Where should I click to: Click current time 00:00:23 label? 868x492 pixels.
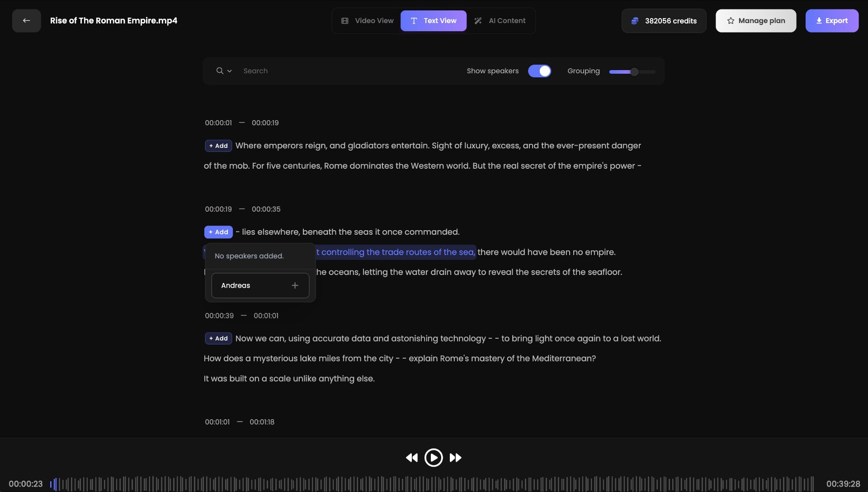point(26,484)
